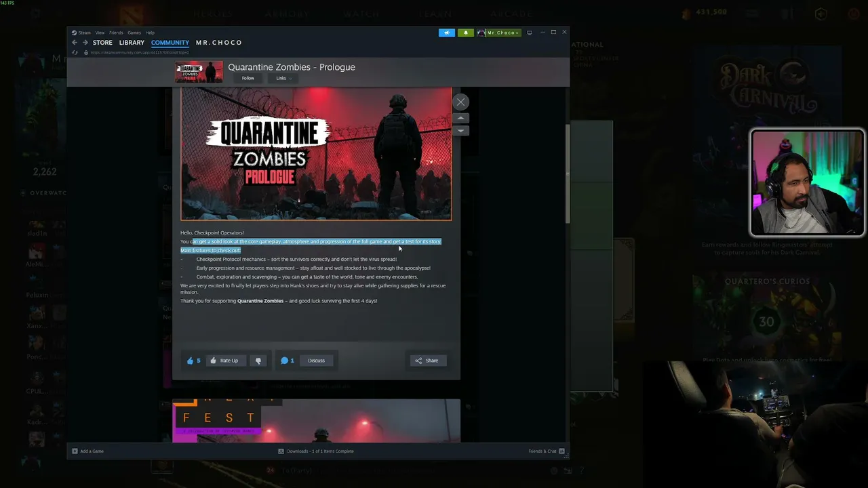This screenshot has width=868, height=488.
Task: Click the Mr.Choco profile avatar
Action: coord(481,33)
